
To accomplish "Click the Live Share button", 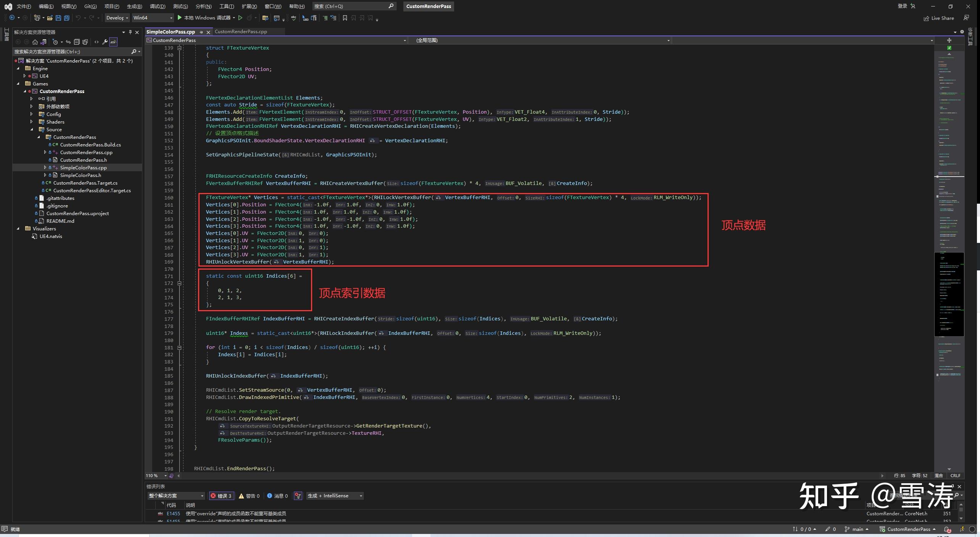I will click(x=939, y=18).
